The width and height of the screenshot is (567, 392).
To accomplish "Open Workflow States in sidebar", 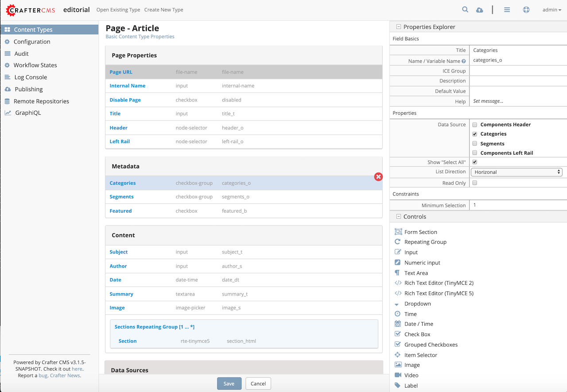I will (35, 65).
